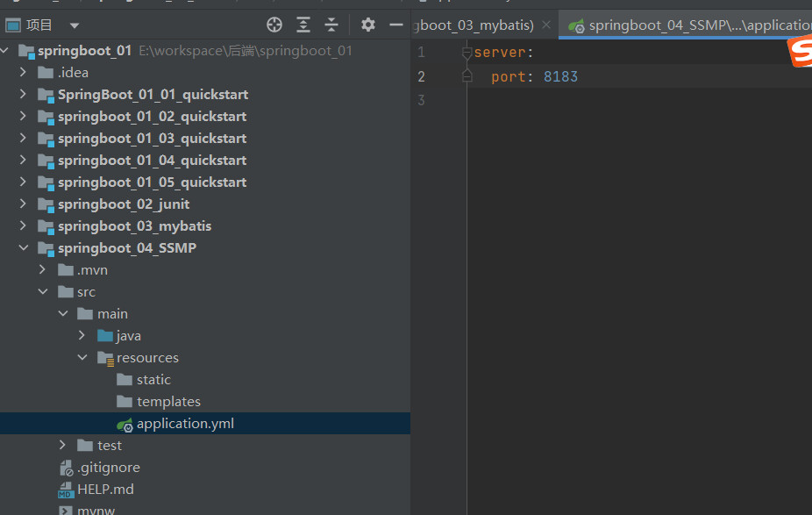Select springboot_01_05_quickstart in the tree
The height and width of the screenshot is (515, 812).
(152, 182)
